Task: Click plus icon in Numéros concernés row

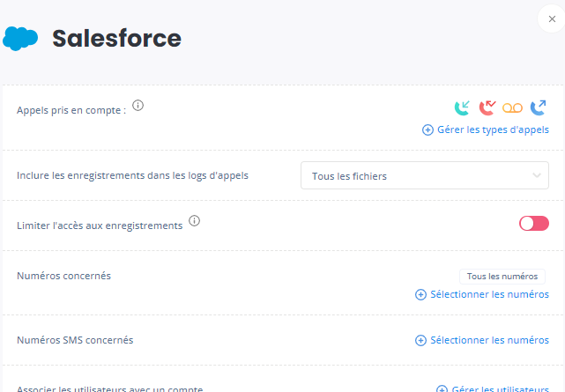Action: point(420,295)
